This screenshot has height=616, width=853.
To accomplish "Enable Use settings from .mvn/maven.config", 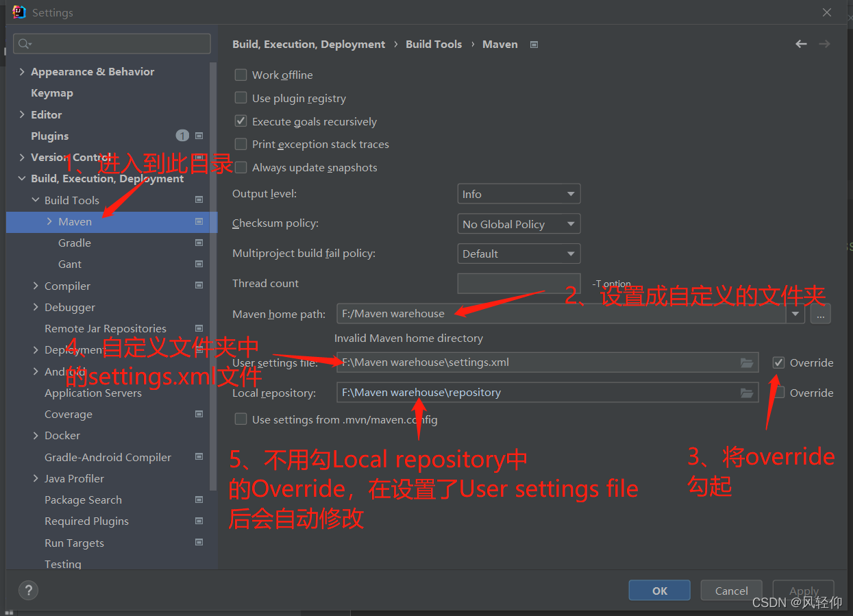I will click(x=240, y=419).
